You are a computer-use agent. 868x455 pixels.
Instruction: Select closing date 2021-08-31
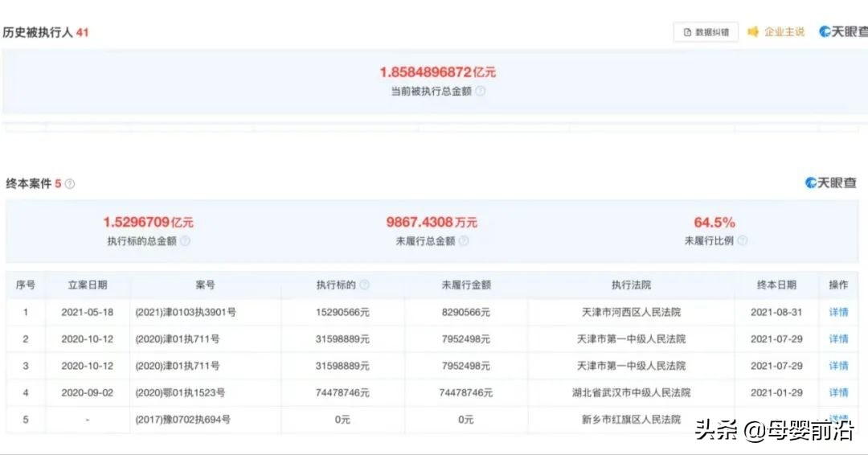[x=776, y=312]
